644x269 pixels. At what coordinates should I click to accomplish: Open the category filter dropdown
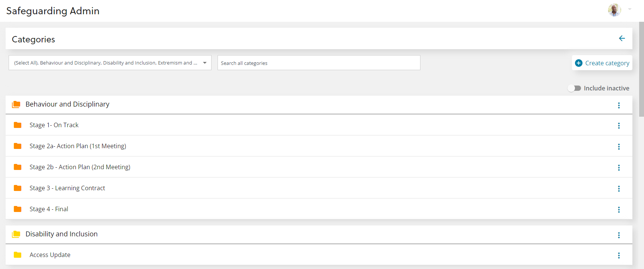coord(205,63)
